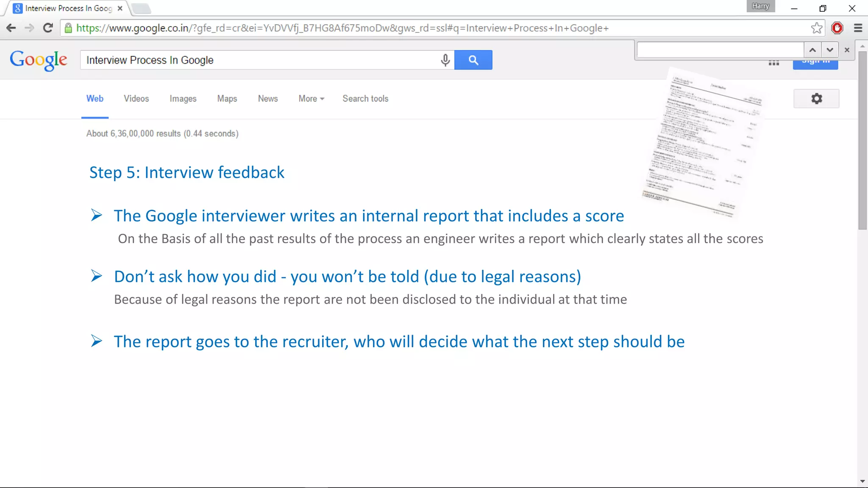Start voice search with the microphone icon
This screenshot has width=868, height=488.
pos(445,60)
